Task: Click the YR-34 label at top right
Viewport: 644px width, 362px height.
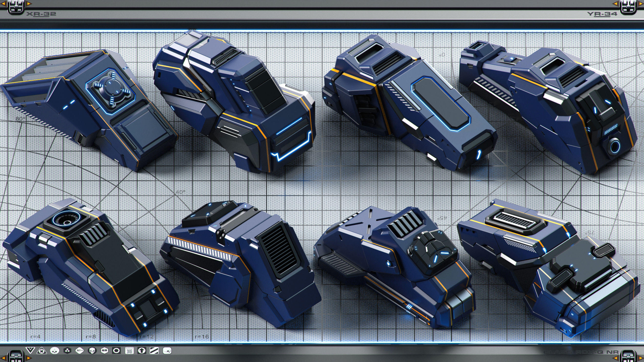Action: click(x=602, y=14)
